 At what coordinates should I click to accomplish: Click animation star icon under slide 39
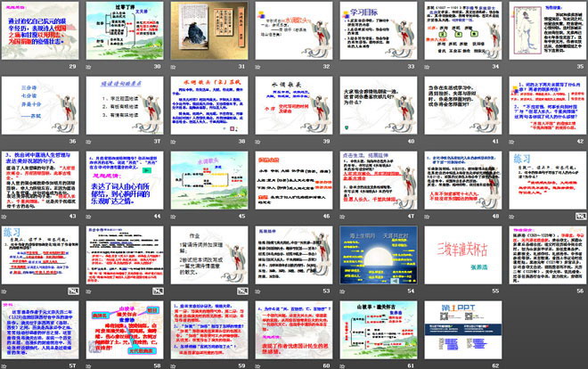coord(257,142)
